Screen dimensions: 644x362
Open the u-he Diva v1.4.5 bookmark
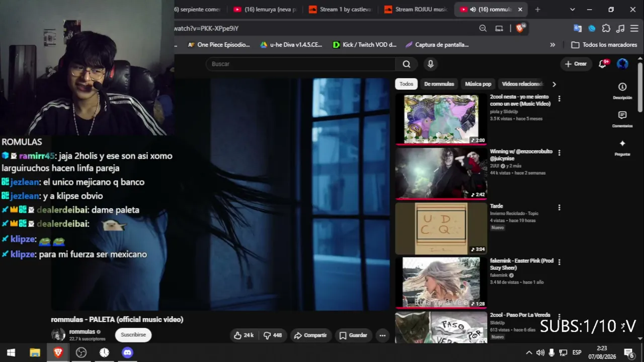tap(291, 45)
